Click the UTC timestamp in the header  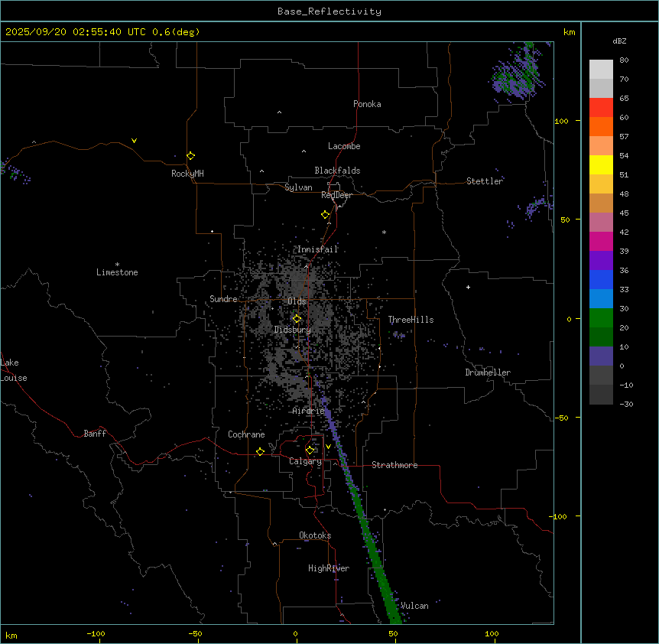102,32
